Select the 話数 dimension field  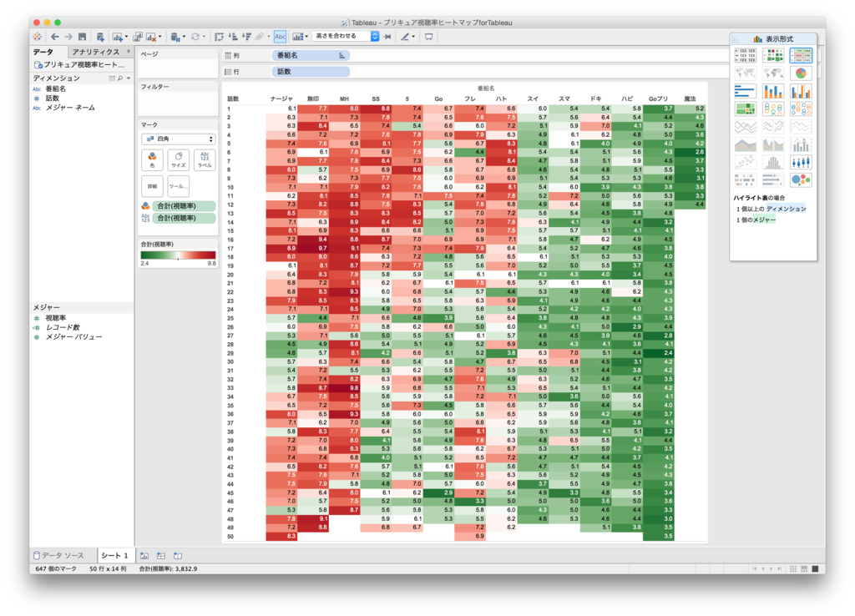(x=52, y=98)
